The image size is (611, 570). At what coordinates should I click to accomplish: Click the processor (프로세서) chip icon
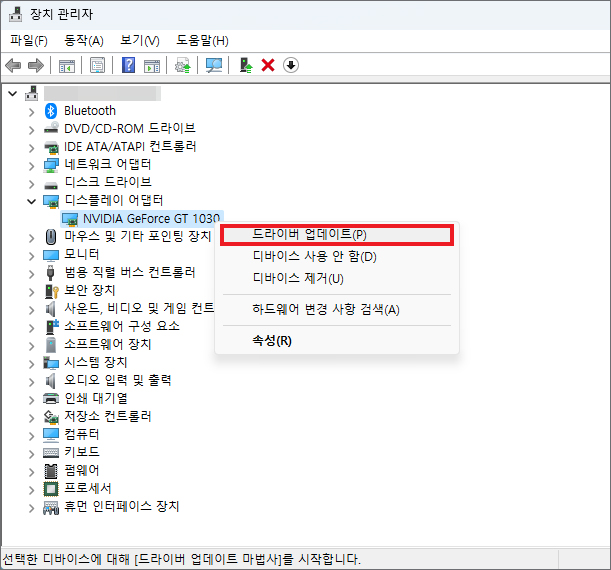point(51,489)
